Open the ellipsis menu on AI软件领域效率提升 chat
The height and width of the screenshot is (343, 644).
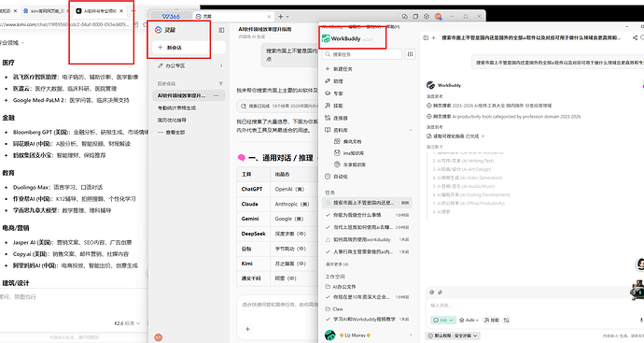pos(216,95)
